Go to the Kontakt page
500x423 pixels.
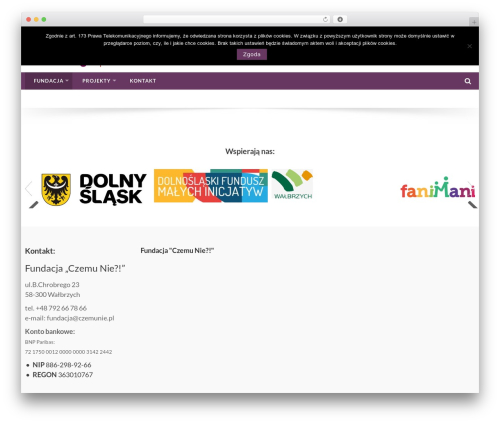point(143,81)
